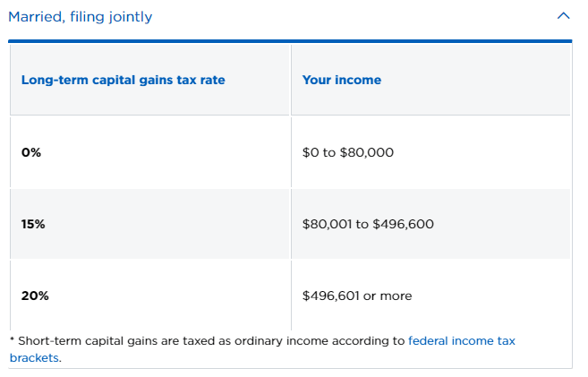This screenshot has width=588, height=377.
Task: Click the Married, filing jointly heading
Action: pos(81,17)
